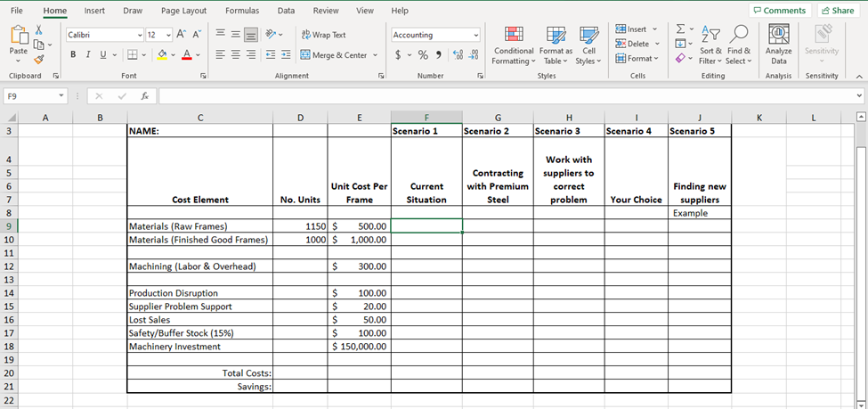This screenshot has height=409, width=868.
Task: Apply bottom vertical alignment
Action: pyautogui.click(x=251, y=35)
